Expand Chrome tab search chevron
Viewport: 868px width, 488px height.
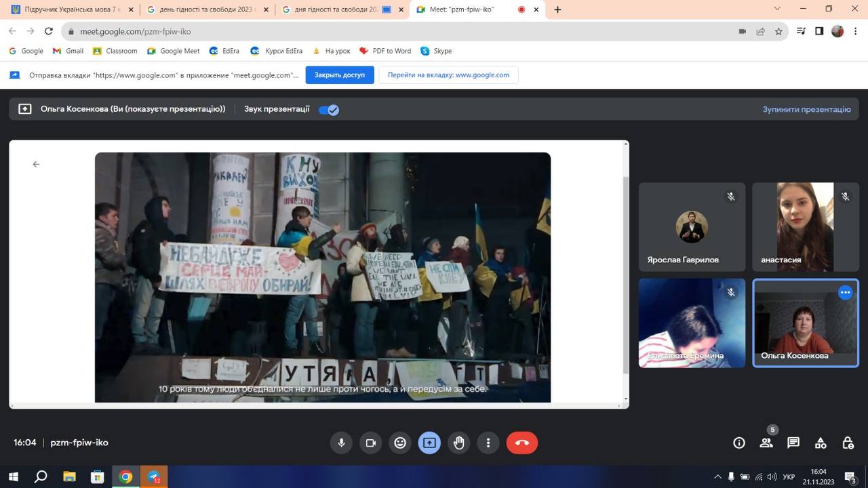[x=777, y=9]
